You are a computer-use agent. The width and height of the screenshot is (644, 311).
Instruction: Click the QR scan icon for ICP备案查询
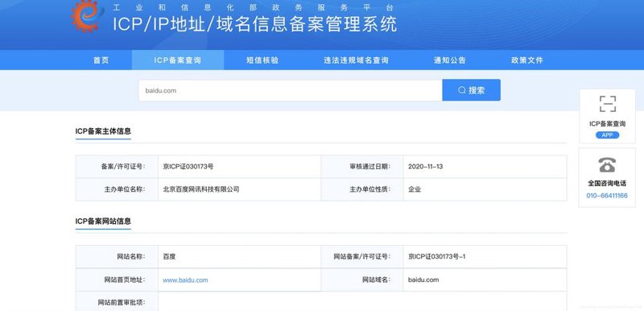608,103
